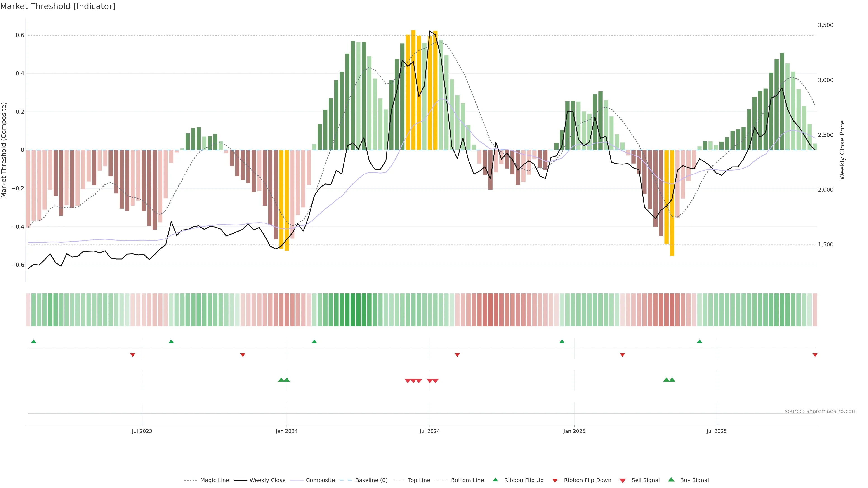The height and width of the screenshot is (488, 868).
Task: Click Ribbon Flip Up legend triangle icon
Action: click(495, 480)
